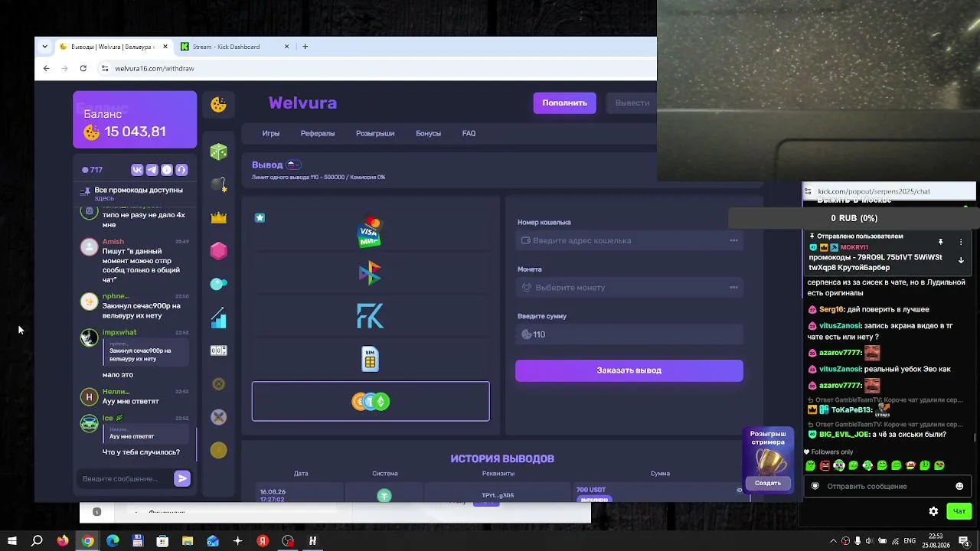980x551 pixels.
Task: Click the green Чат button
Action: [960, 511]
